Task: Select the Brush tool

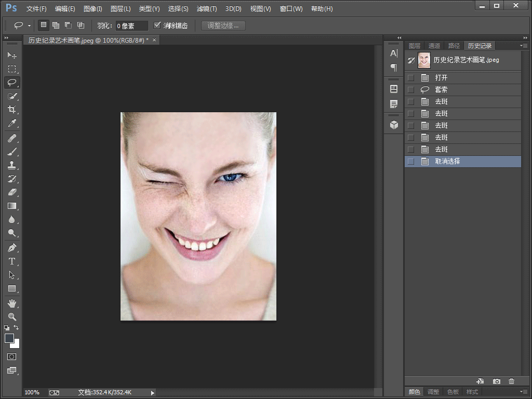Action: point(12,152)
